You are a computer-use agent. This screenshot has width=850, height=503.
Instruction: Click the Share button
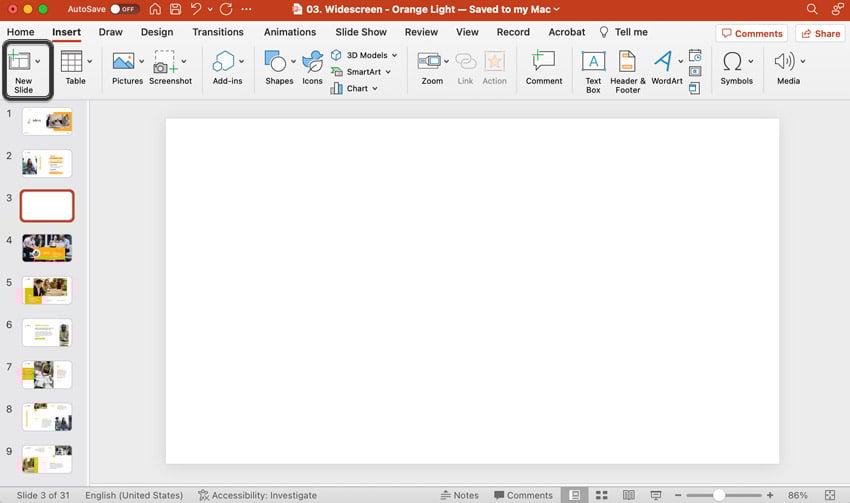pyautogui.click(x=820, y=33)
